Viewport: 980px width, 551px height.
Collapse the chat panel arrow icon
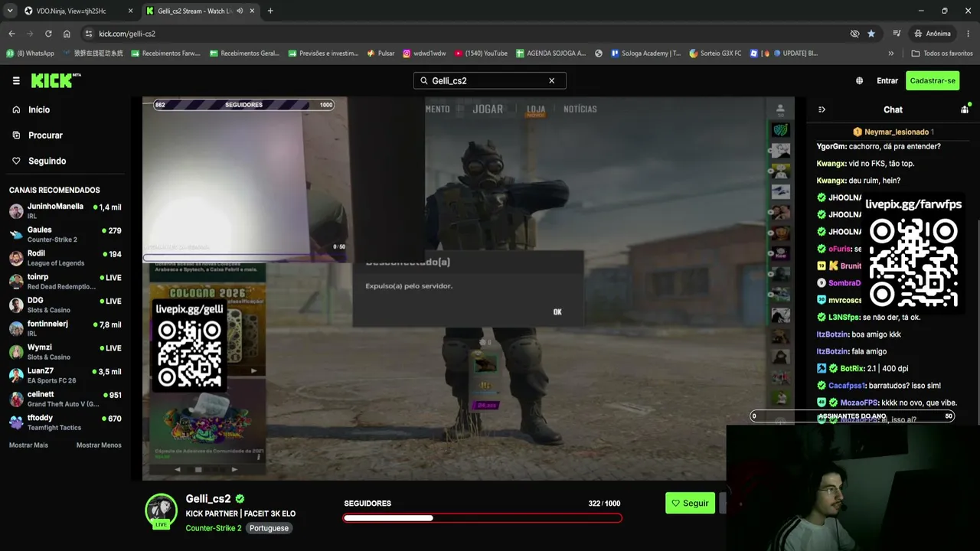[x=822, y=109]
